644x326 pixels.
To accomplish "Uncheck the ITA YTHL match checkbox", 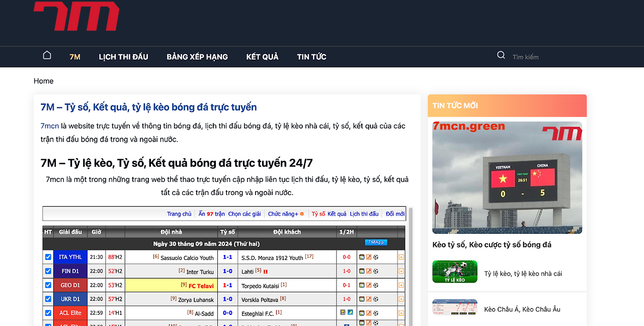I will 48,257.
